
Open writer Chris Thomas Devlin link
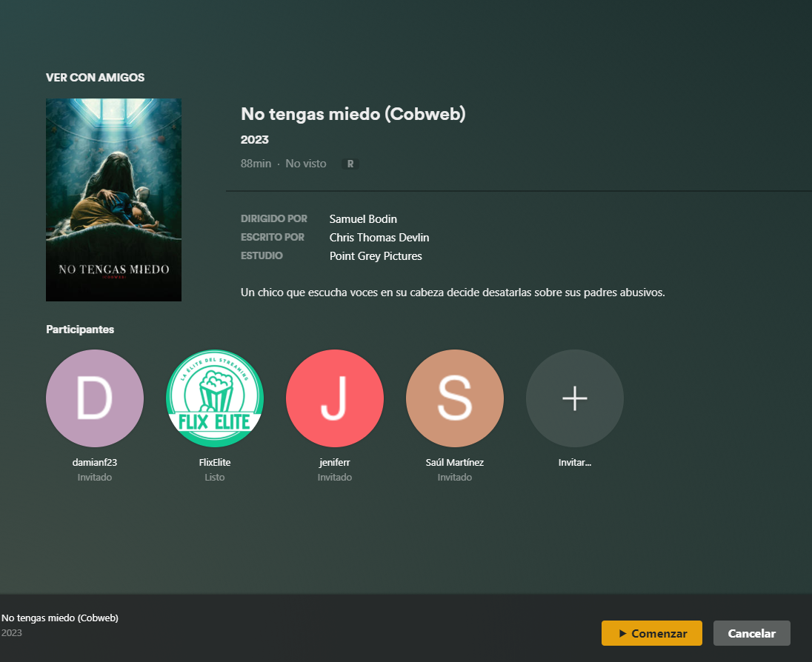[379, 238]
